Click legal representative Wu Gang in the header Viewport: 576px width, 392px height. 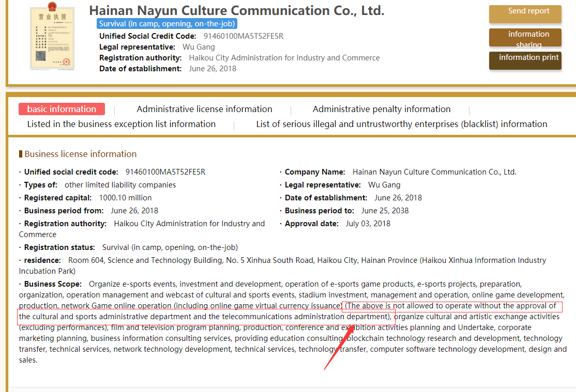199,47
